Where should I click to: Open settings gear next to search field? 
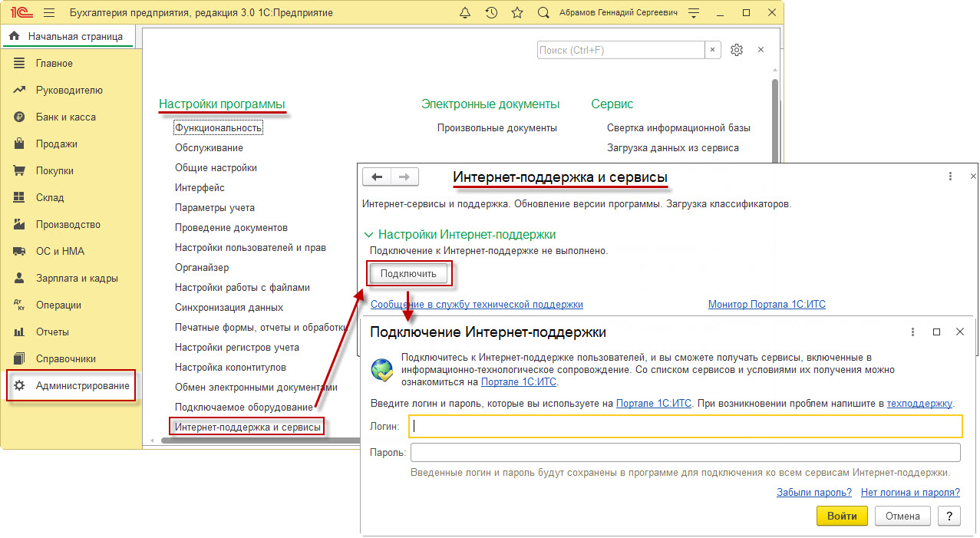737,50
